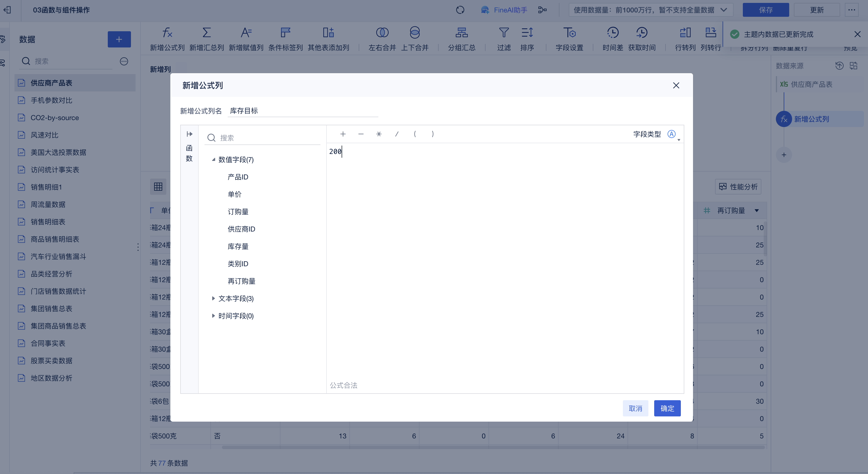Click the 新增公式列 fx toolbar icon
Viewport: 868px width, 474px height.
tap(167, 33)
